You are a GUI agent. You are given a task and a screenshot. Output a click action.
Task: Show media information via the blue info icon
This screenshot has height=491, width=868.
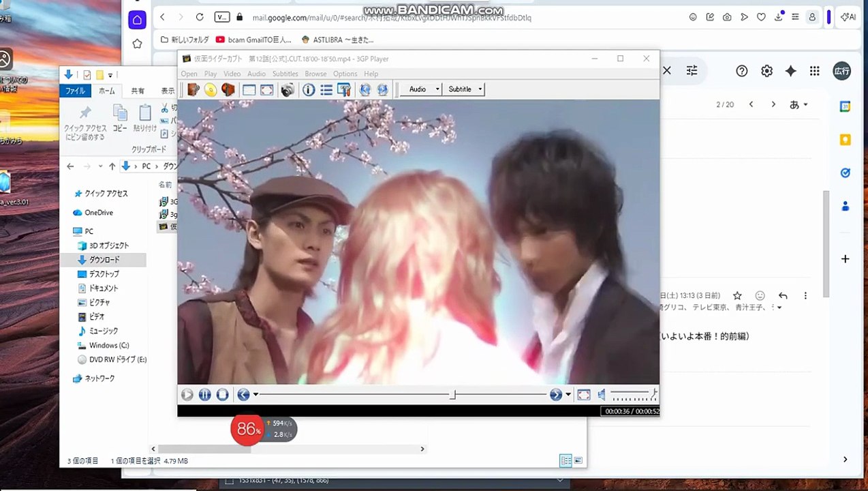click(309, 89)
